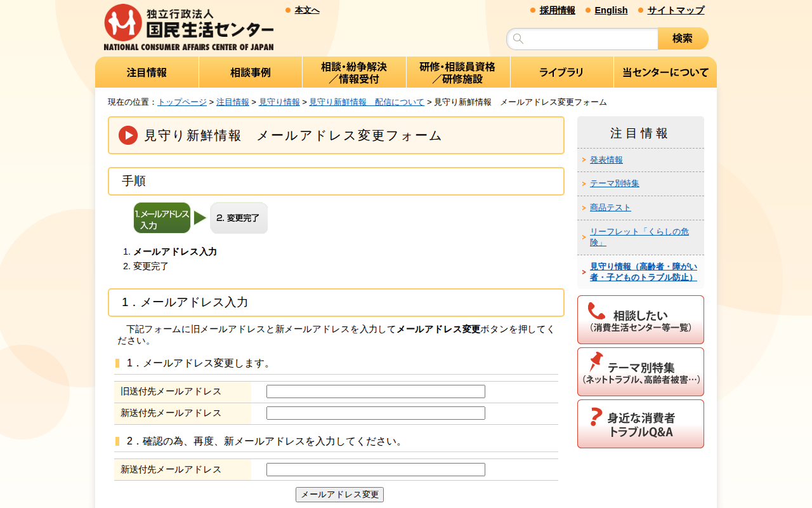Open the 当センターについて navigation tab
The height and width of the screenshot is (508, 812).
click(665, 72)
